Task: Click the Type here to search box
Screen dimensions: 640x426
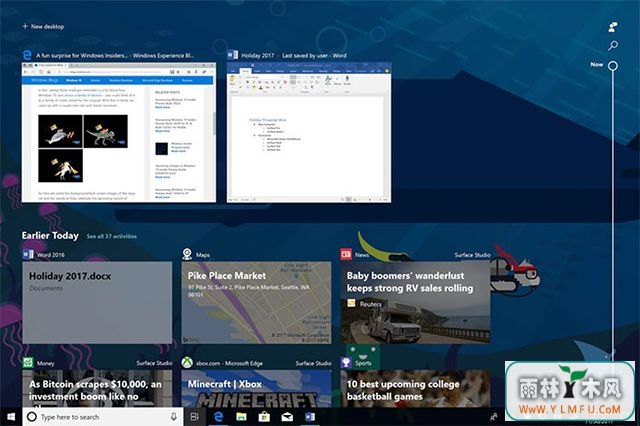Action: pos(102,417)
